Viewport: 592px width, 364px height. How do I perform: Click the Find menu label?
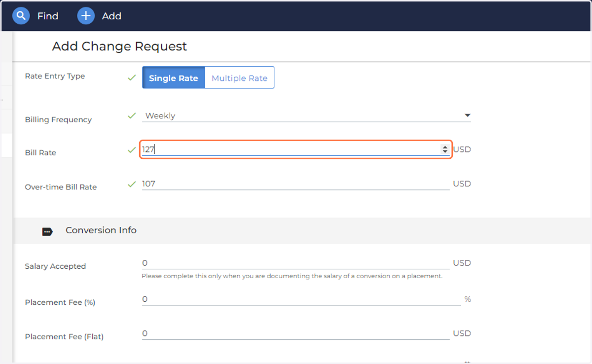click(x=48, y=16)
